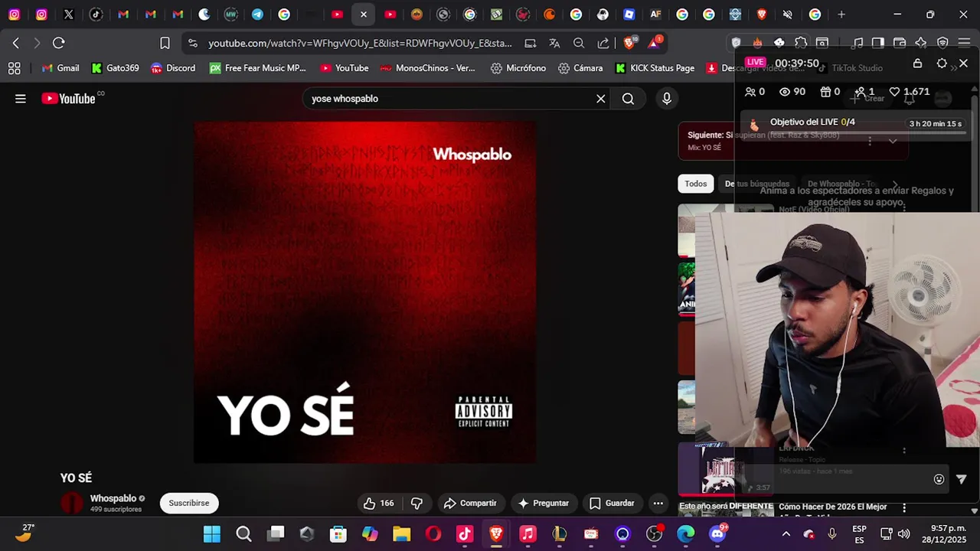This screenshot has width=980, height=551.
Task: Open Gmail bookmark
Action: pos(60,68)
